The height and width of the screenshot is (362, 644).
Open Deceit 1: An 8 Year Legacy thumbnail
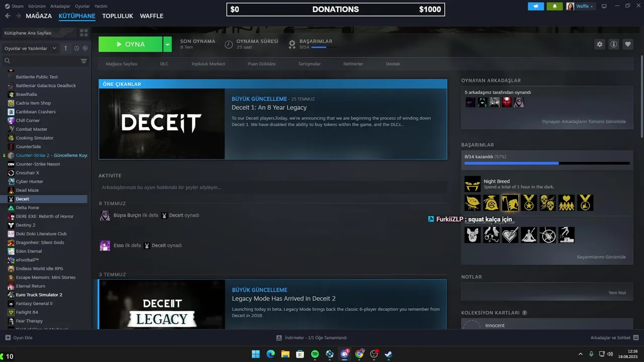[162, 124]
